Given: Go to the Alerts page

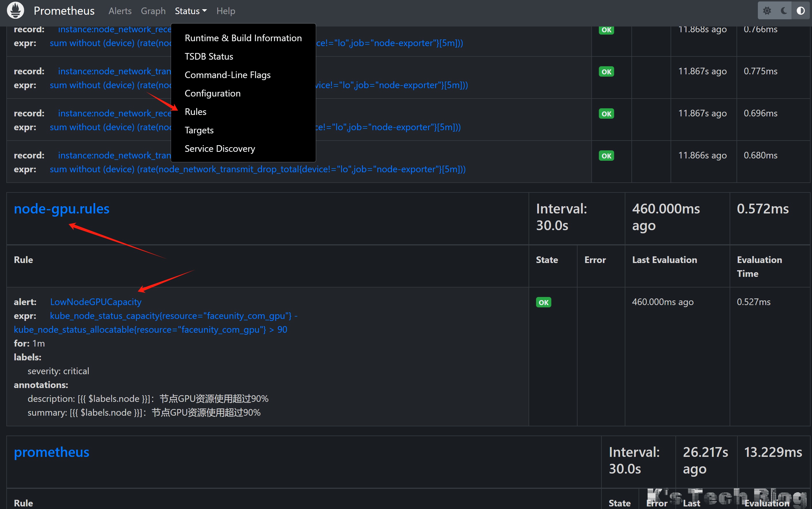Looking at the screenshot, I should (x=120, y=11).
